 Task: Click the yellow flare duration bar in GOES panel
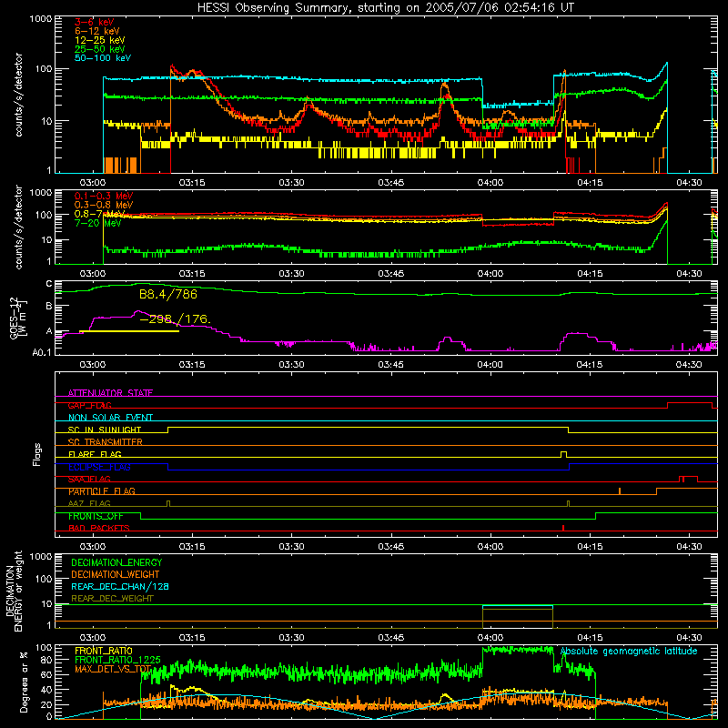129,331
